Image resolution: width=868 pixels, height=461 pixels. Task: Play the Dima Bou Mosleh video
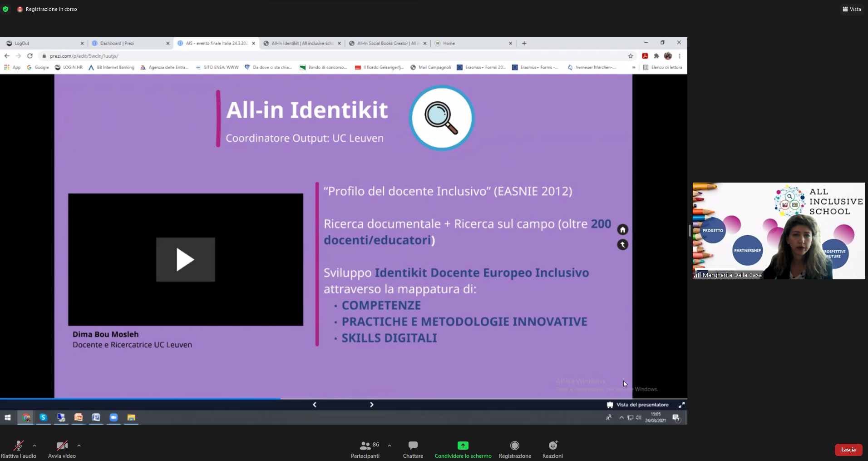(185, 259)
